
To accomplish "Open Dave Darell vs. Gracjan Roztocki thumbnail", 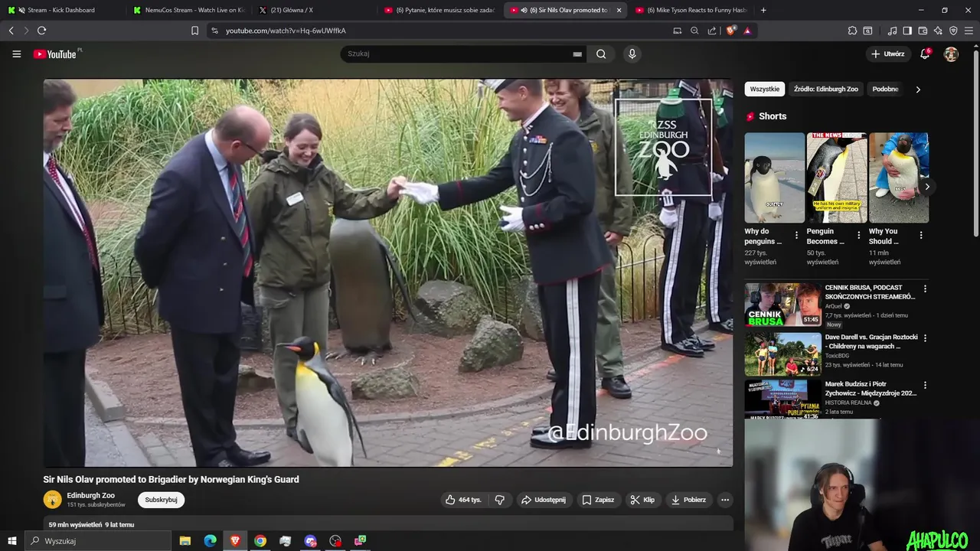I will [x=782, y=354].
